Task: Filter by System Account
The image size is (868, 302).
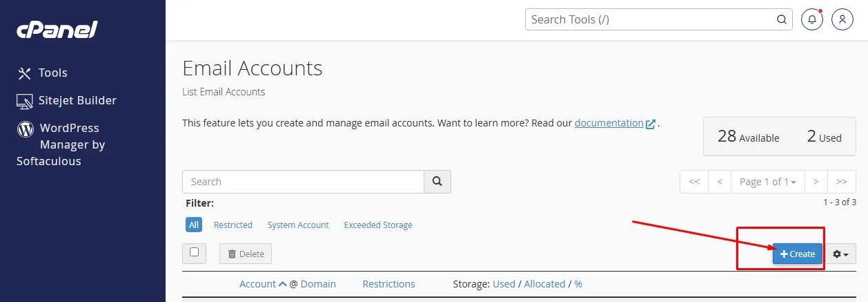Action: pyautogui.click(x=298, y=225)
